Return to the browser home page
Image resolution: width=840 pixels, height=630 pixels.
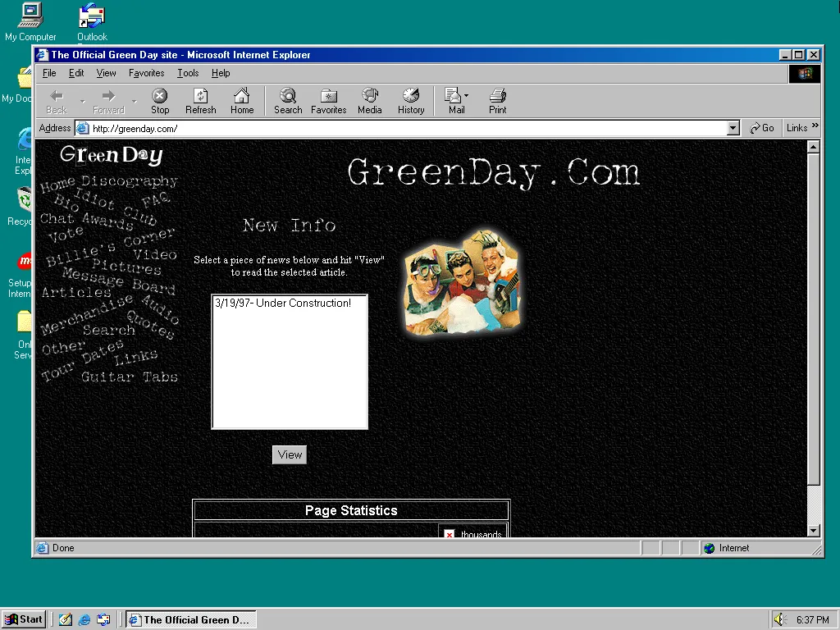(242, 100)
